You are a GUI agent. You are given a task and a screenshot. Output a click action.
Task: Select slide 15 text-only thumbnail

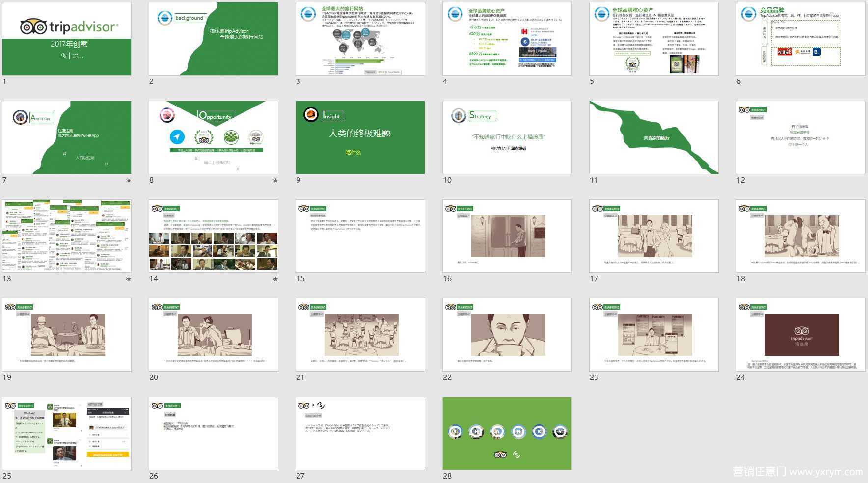360,236
